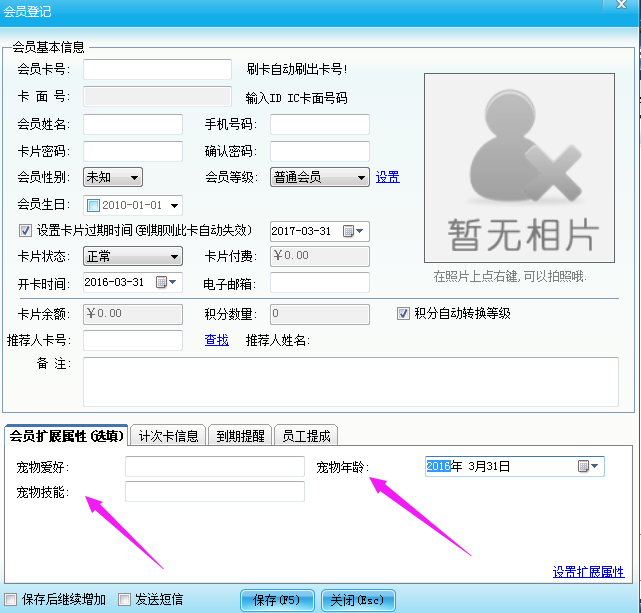Close the 会员登记 dialog window
This screenshot has width=641, height=613.
(x=621, y=5)
